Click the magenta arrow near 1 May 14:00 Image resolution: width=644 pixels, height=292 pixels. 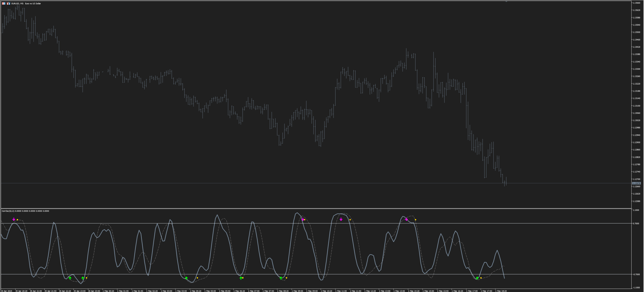(406, 219)
